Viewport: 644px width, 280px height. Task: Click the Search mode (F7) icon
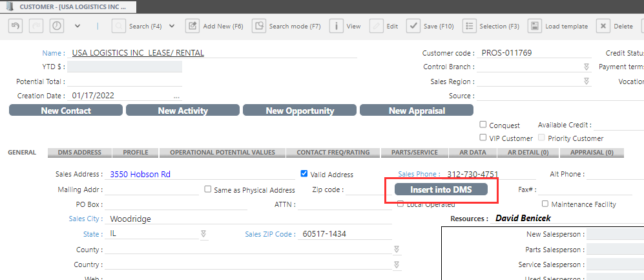point(259,26)
